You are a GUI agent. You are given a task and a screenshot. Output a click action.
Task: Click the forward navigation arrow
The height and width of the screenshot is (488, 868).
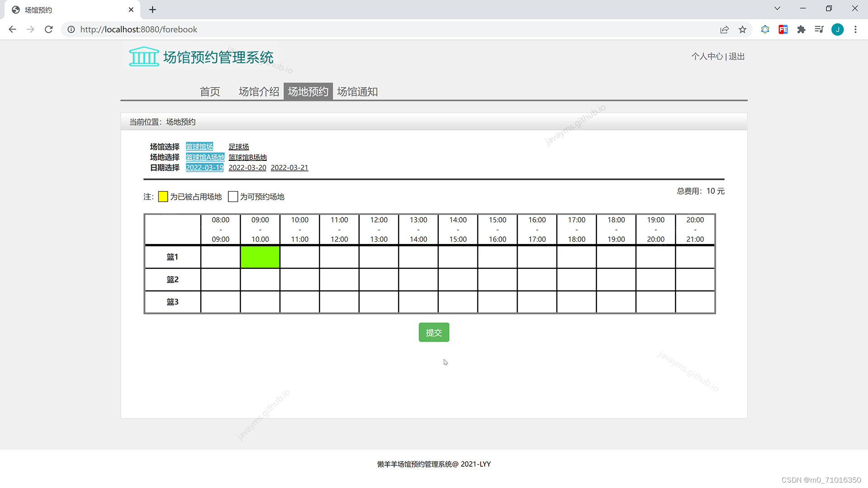point(30,29)
